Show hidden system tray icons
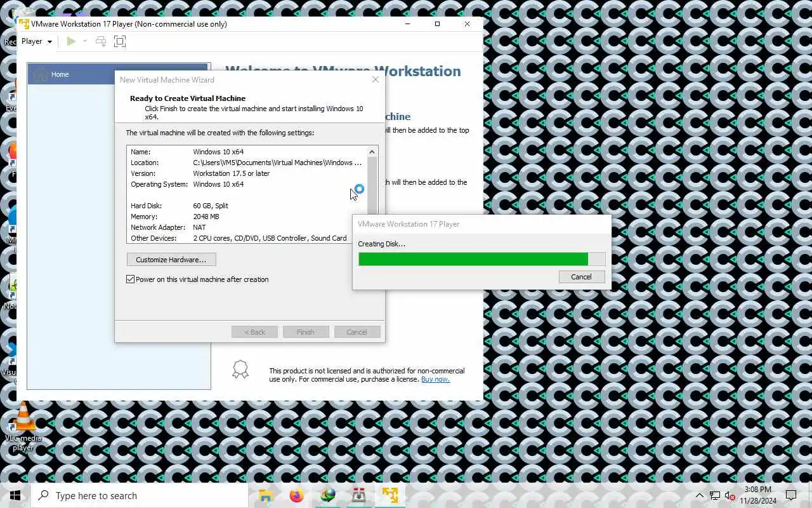Viewport: 812px width, 508px height. click(x=700, y=495)
